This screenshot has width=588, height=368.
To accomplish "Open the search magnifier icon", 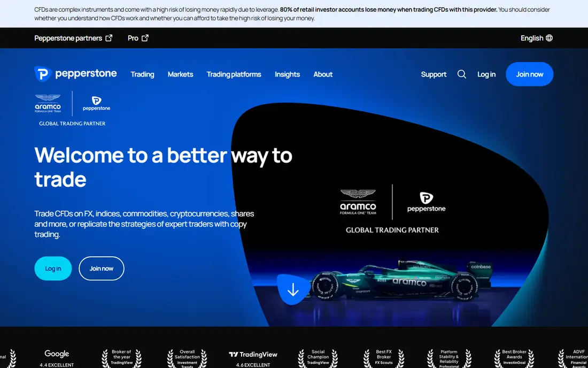I will (x=462, y=74).
